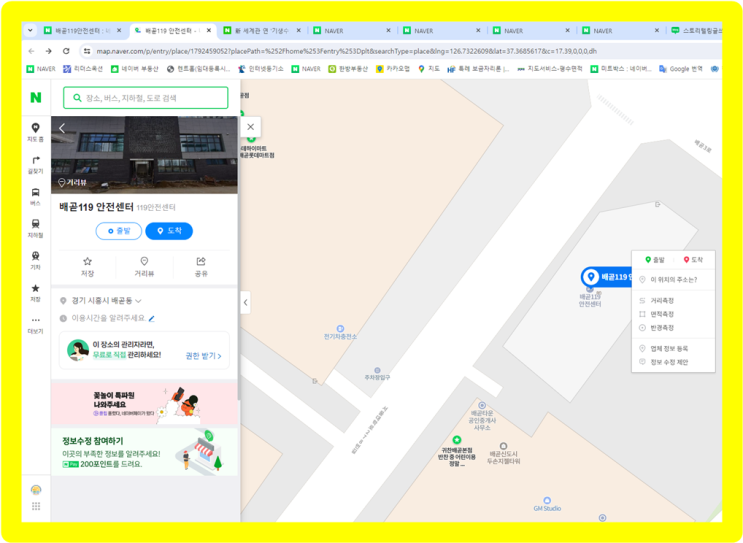The width and height of the screenshot is (743, 543).
Task: Click the place photo thumbnail
Action: [x=144, y=155]
